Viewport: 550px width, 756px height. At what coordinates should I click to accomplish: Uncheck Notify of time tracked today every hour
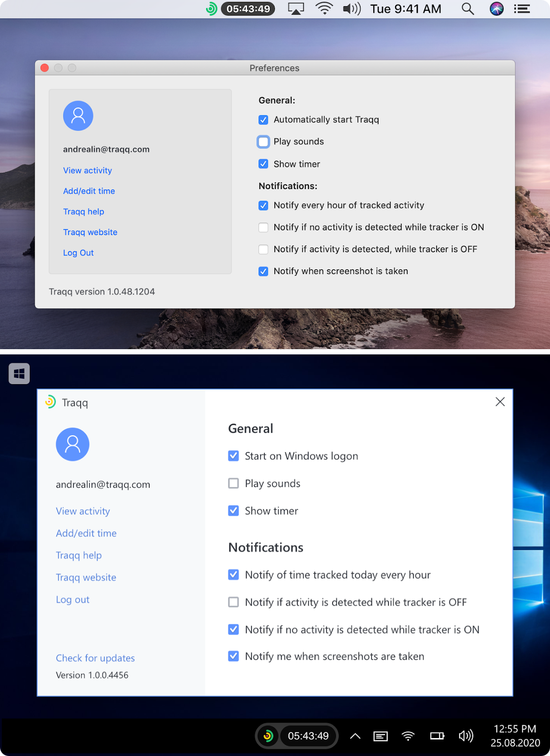[x=233, y=575]
